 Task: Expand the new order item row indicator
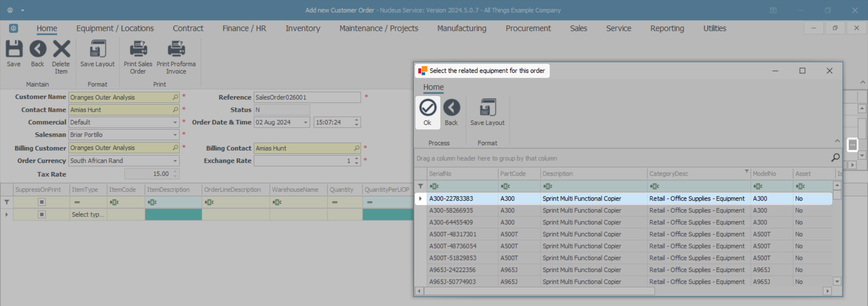tap(6, 214)
